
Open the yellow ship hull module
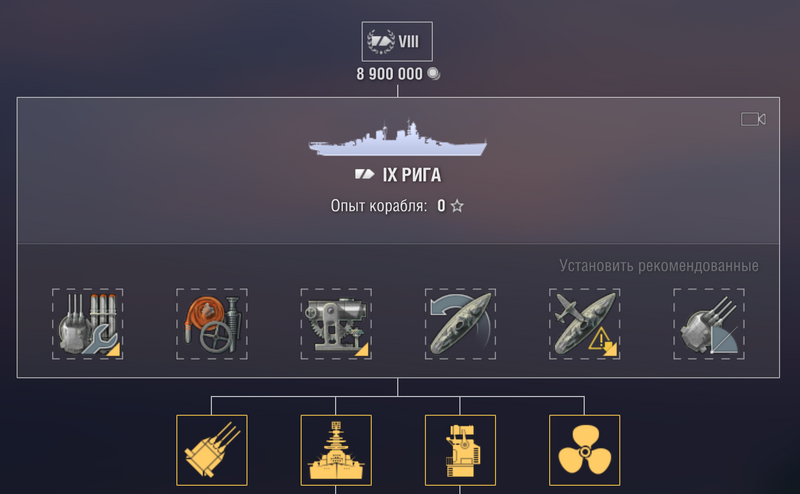pyautogui.click(x=336, y=450)
